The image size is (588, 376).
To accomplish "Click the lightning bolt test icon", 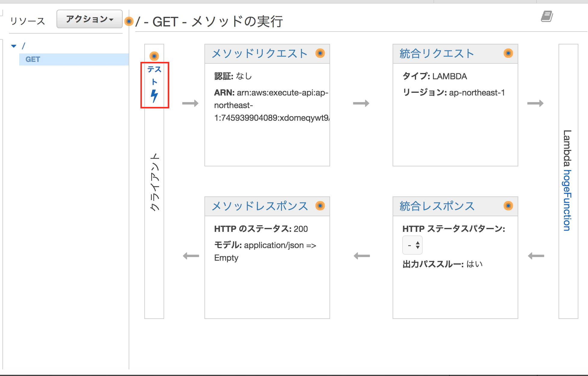I will click(154, 96).
